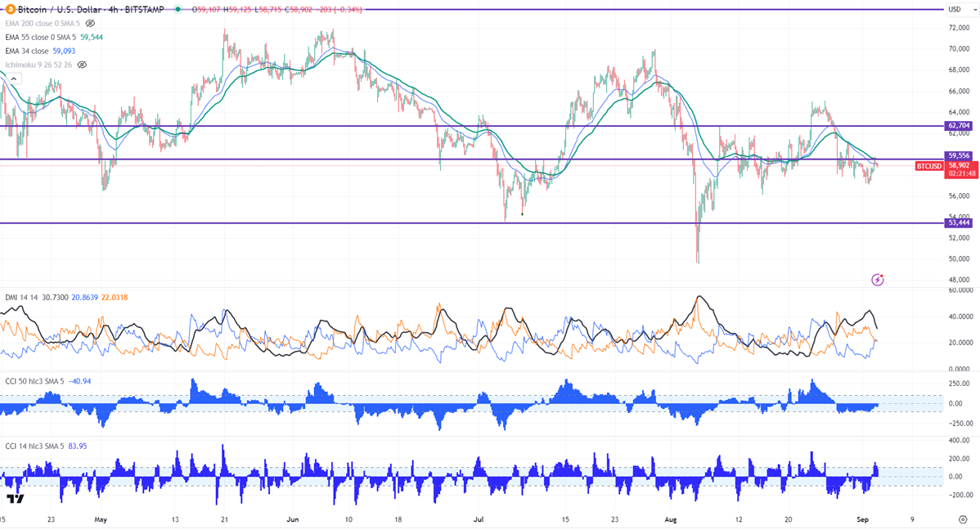This screenshot has height=530, width=980.
Task: Click the green market status dot
Action: 179,9
